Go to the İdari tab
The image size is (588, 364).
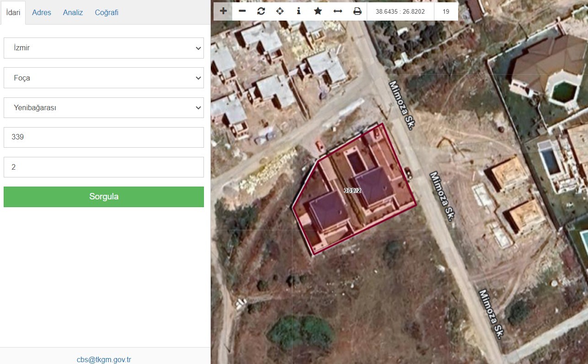[13, 12]
